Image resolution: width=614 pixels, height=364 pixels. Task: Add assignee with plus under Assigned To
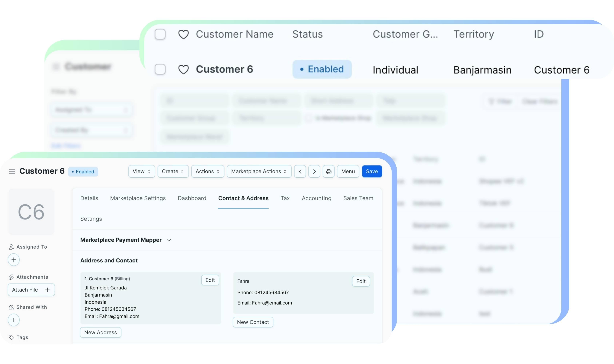[x=14, y=260]
